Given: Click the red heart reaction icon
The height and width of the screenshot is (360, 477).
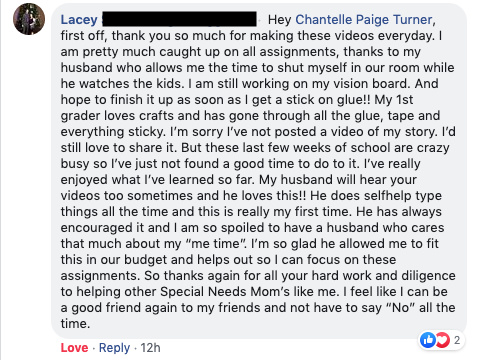Looking at the screenshot, I should [x=443, y=340].
